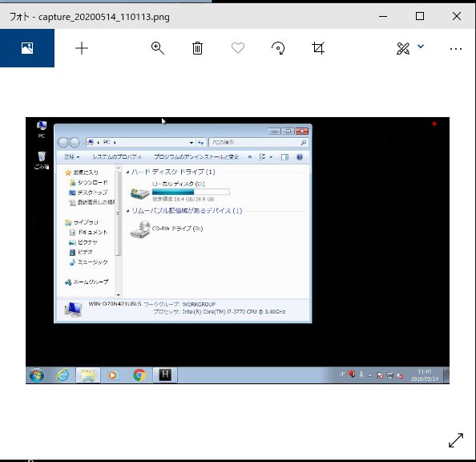Open the three-dot See more menu
The image size is (476, 462).
tap(456, 49)
